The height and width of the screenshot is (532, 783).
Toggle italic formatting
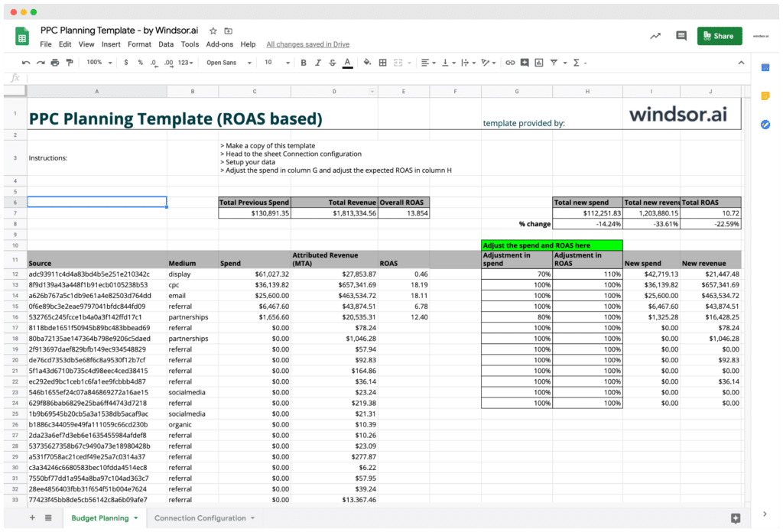tap(317, 63)
